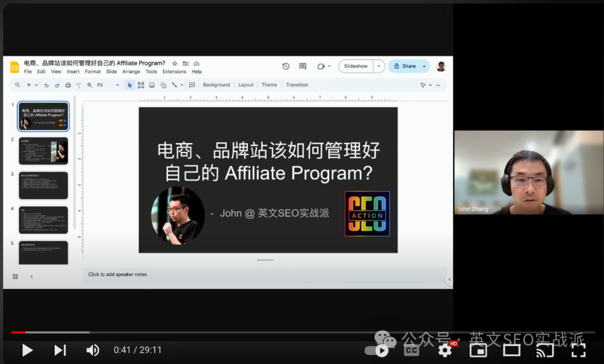Open the Format menu

click(x=92, y=72)
